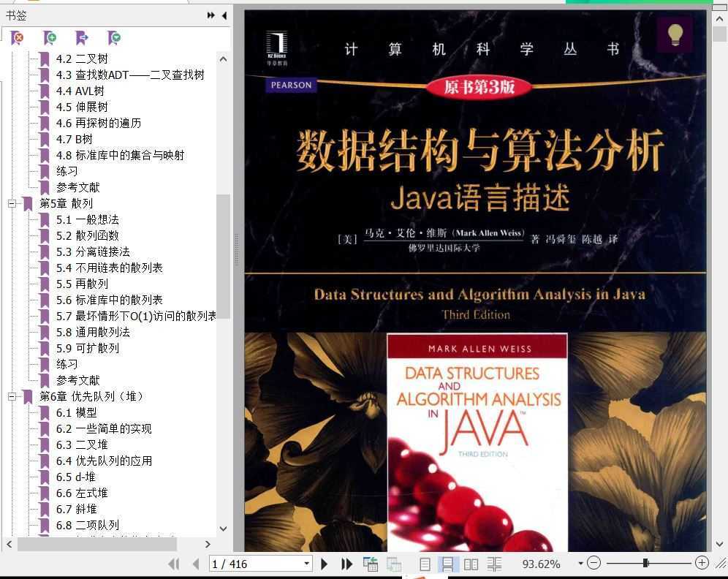This screenshot has width=728, height=579.
Task: Open bookmark 6.8 二项队列
Action: click(x=87, y=525)
